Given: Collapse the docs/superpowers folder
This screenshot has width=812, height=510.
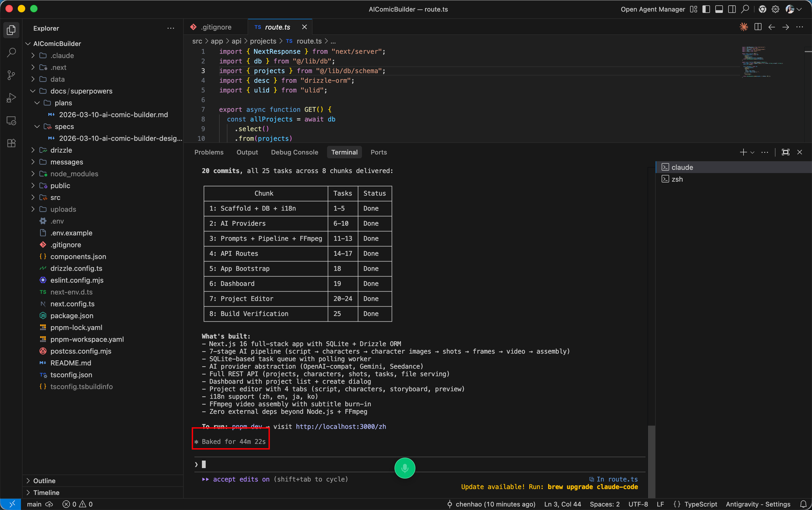Looking at the screenshot, I should 33,91.
